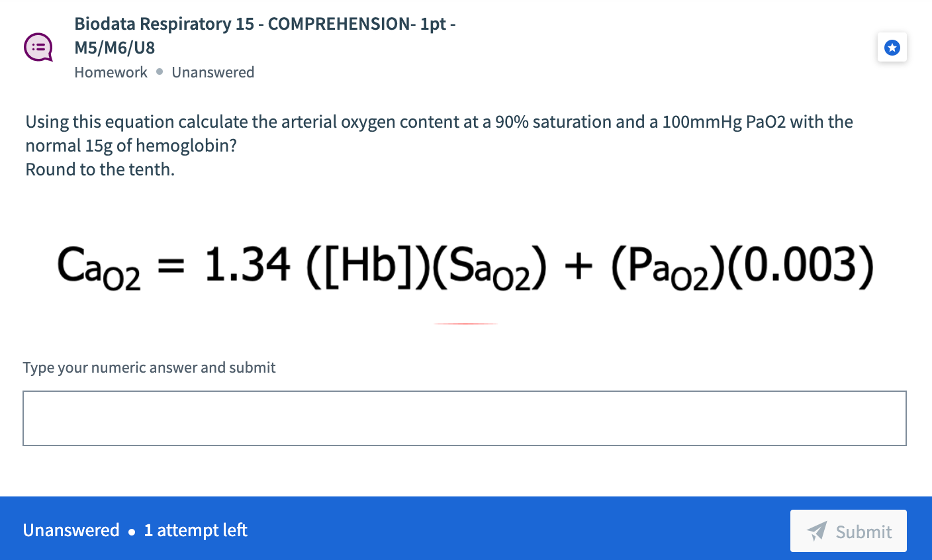
Task: Click the Type your numeric answer prompt
Action: tap(149, 367)
